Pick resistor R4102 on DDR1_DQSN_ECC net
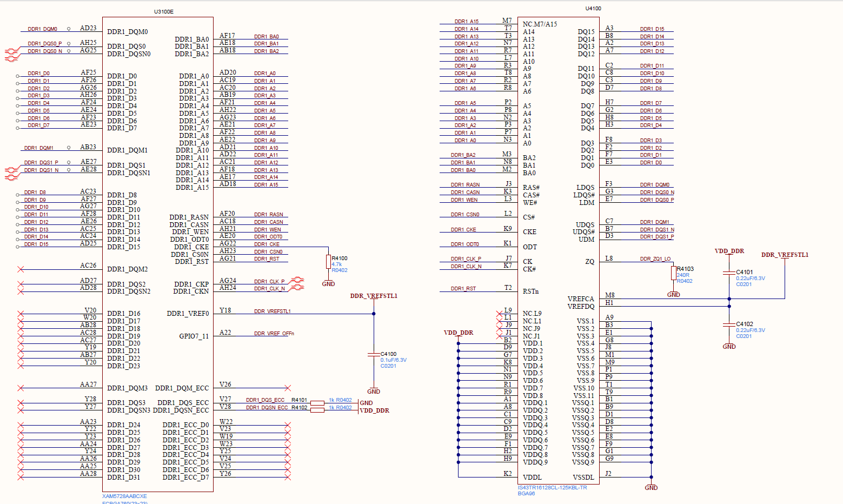This screenshot has width=843, height=504. [x=317, y=410]
